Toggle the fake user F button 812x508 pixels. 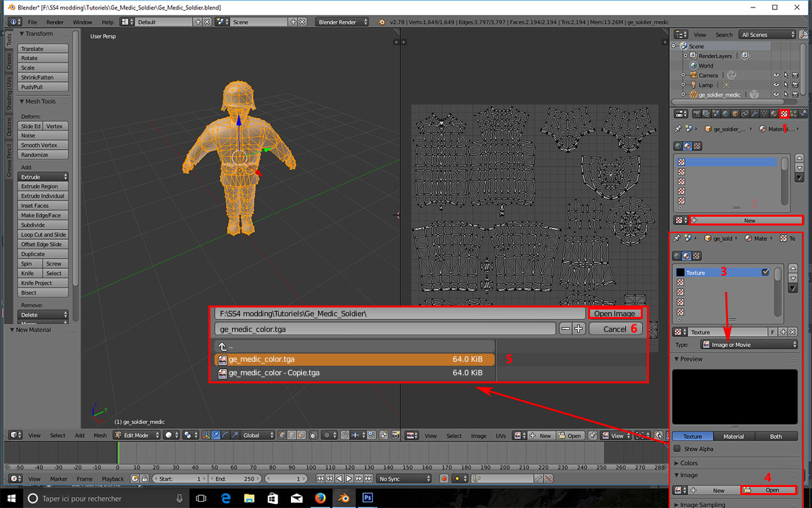773,332
